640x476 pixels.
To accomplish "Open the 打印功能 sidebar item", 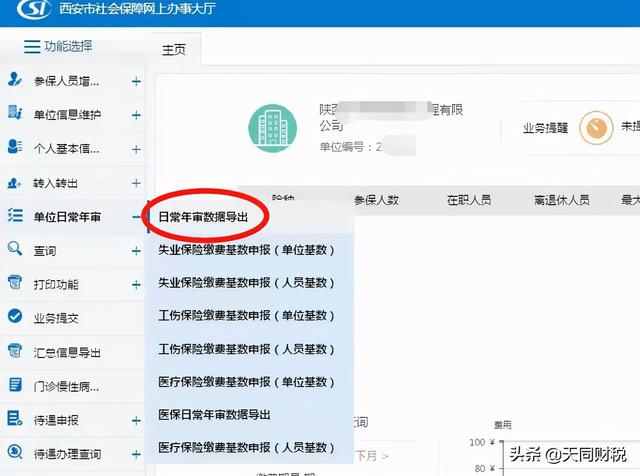I will click(73, 285).
